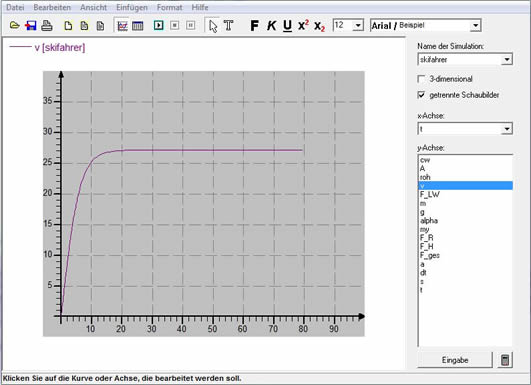The width and height of the screenshot is (531, 385).
Task: Open the font size 12 dropdown
Action: [x=358, y=25]
